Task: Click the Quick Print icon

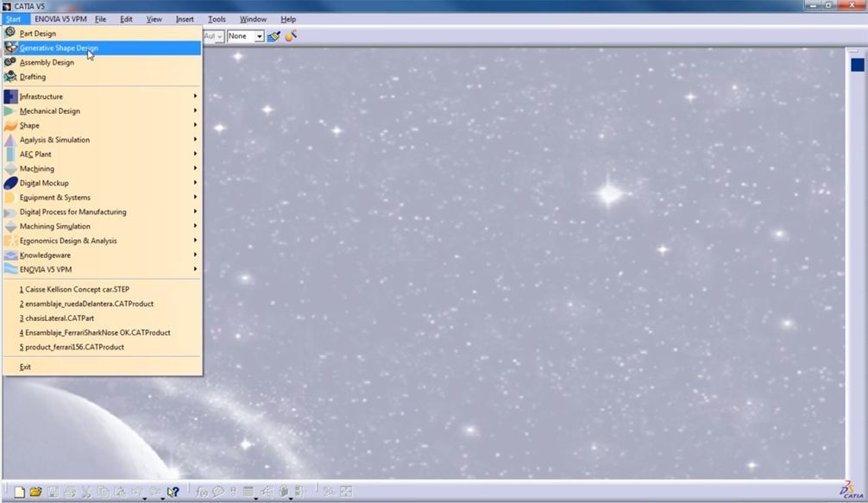Action: click(70, 492)
